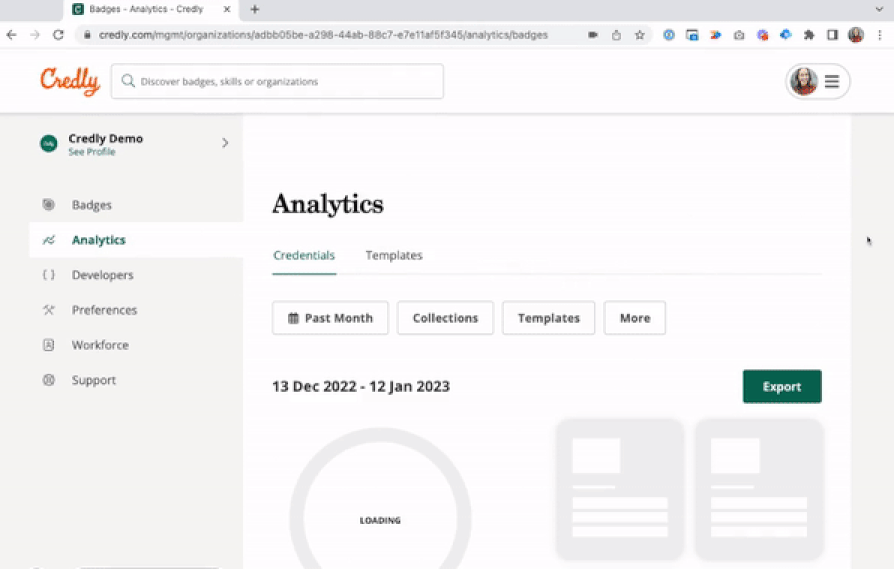This screenshot has height=569, width=894.
Task: Open the browser extensions puzzle icon
Action: 809,34
